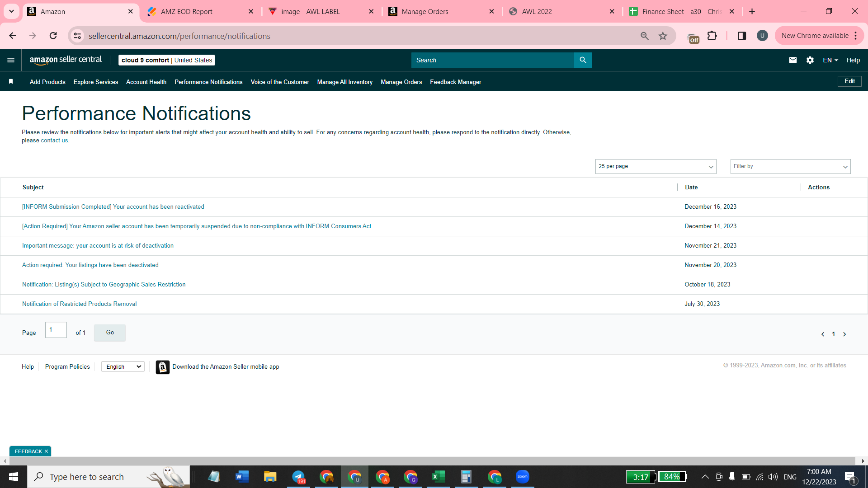Open the browser zoom magnifier icon
This screenshot has width=868, height=488.
coord(645,36)
